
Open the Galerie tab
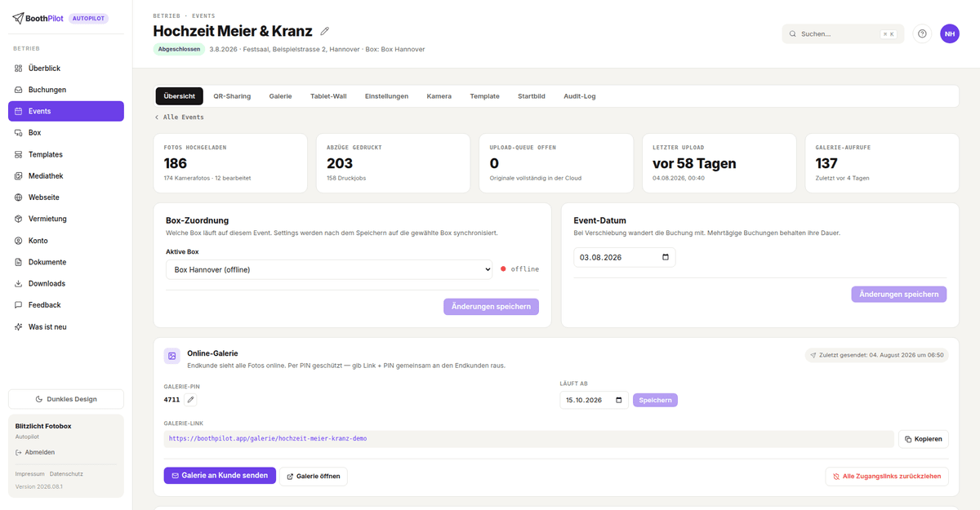tap(280, 96)
